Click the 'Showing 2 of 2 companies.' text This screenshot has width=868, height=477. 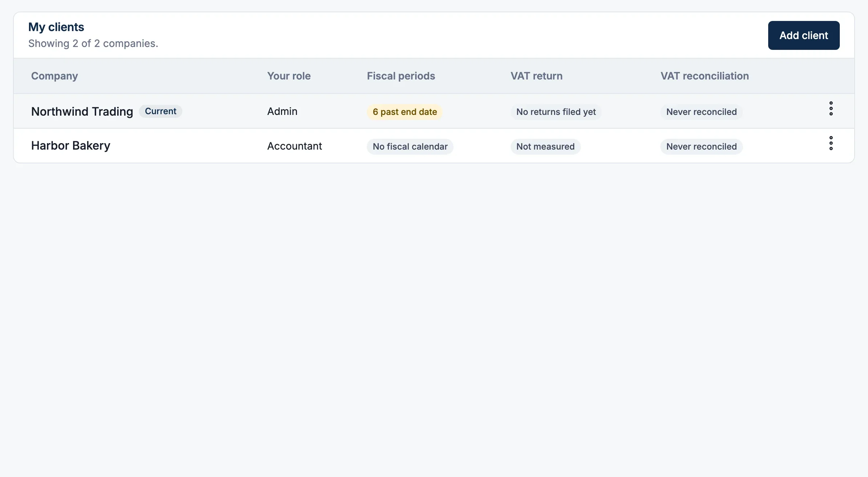coord(93,44)
